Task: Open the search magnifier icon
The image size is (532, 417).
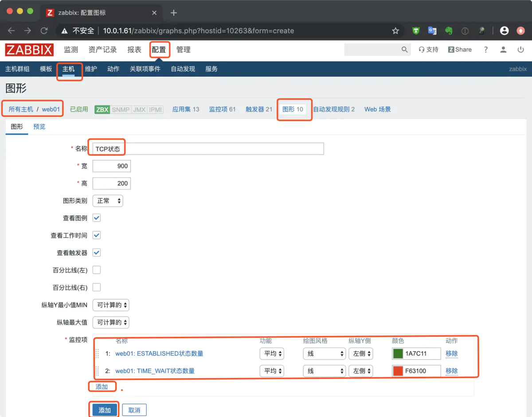Action: tap(404, 49)
